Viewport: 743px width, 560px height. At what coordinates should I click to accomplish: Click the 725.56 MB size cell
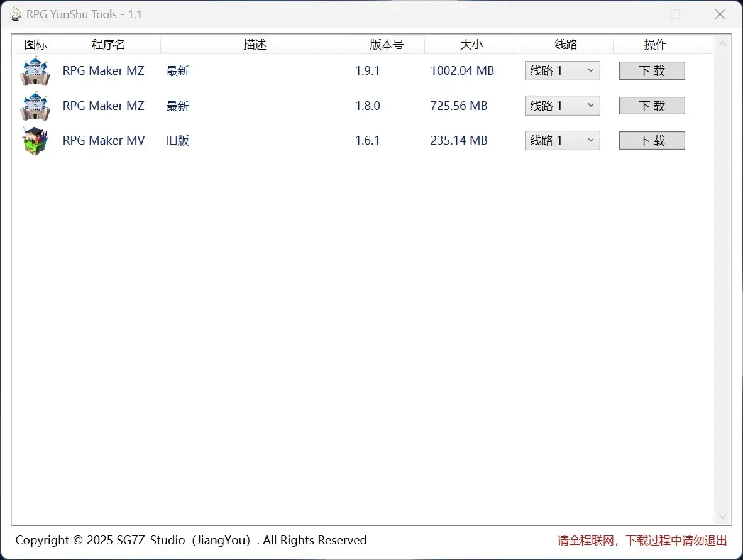click(x=459, y=106)
